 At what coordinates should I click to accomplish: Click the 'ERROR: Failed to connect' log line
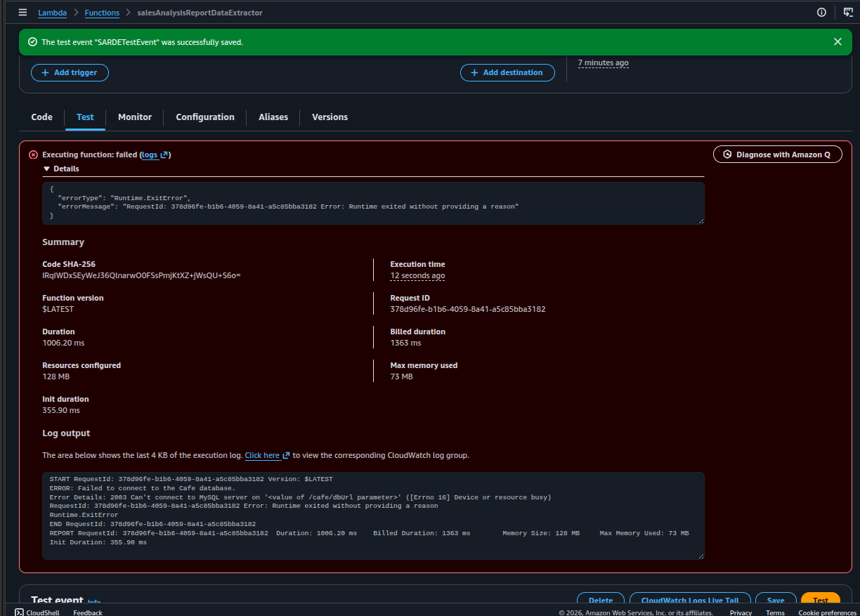click(143, 488)
